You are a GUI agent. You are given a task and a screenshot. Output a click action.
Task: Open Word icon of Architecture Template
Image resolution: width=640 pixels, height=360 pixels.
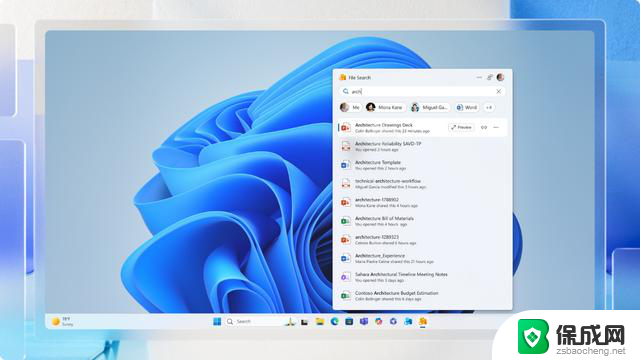click(346, 165)
